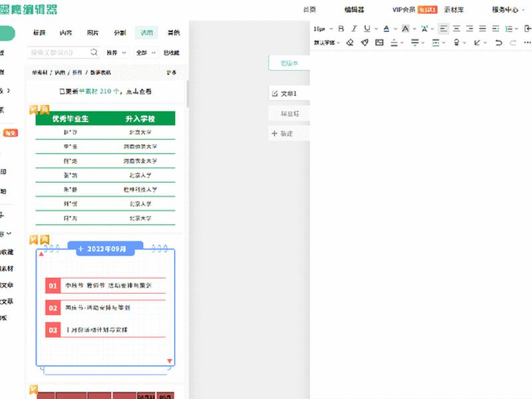Viewport: 532px width, 399px height.
Task: Show 已收藏 favorited materials
Action: pyautogui.click(x=172, y=53)
